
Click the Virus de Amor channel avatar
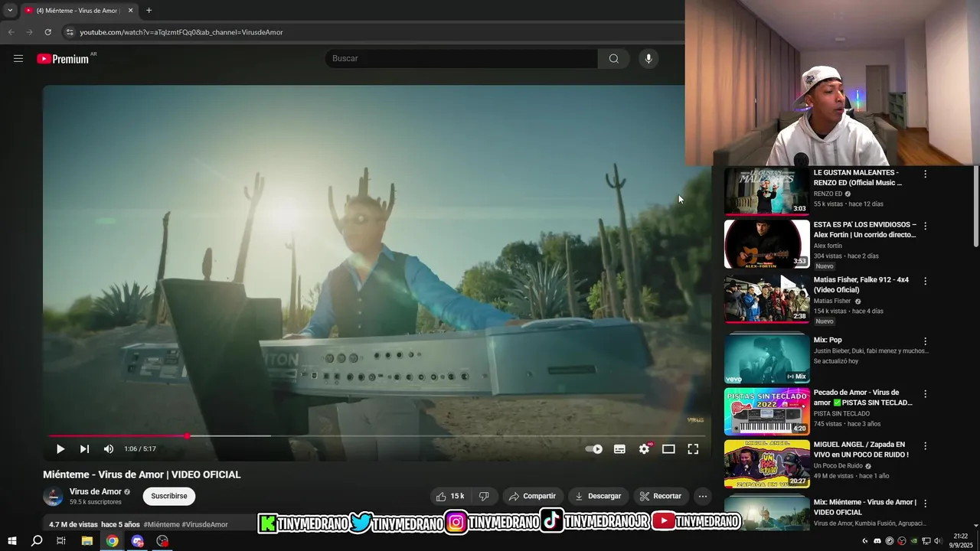coord(54,496)
